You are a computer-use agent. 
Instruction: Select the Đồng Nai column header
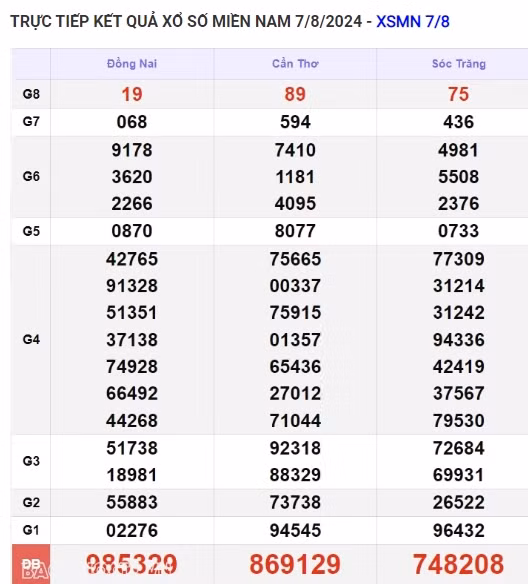(132, 64)
